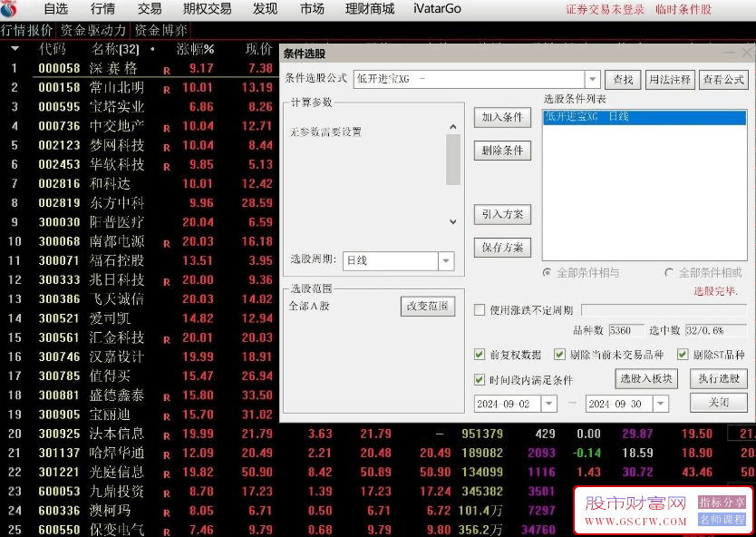
Task: Click the 查看公式 button
Action: (x=723, y=79)
